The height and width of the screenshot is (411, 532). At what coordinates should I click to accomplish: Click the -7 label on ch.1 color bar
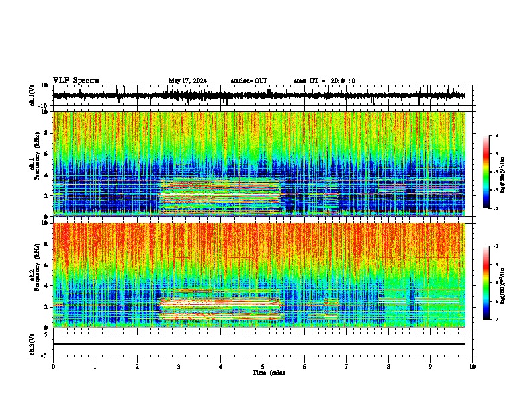click(x=495, y=208)
